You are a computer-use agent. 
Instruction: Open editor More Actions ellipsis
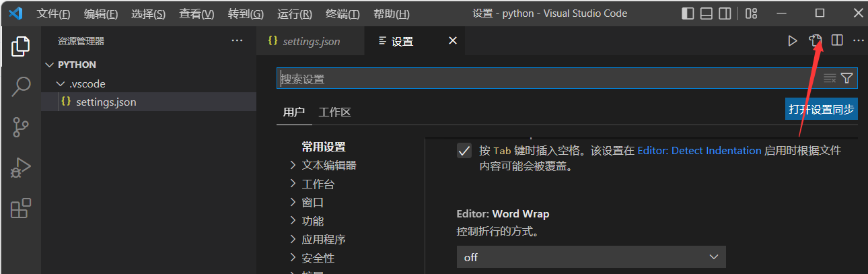(858, 41)
